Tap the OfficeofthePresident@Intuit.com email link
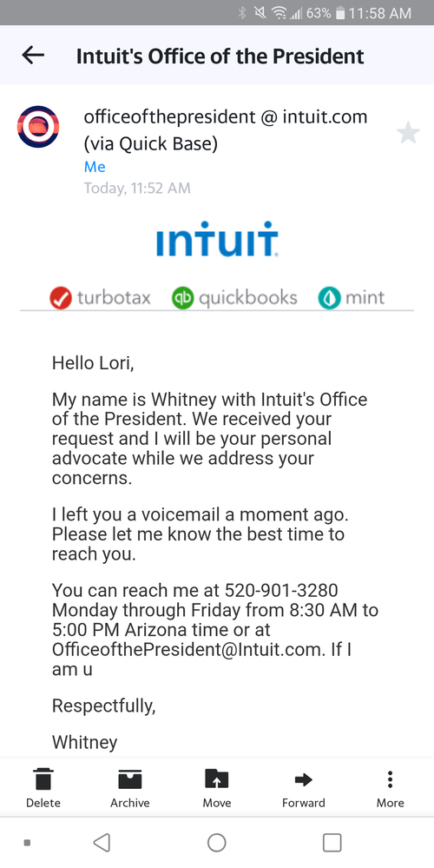 [x=188, y=650]
